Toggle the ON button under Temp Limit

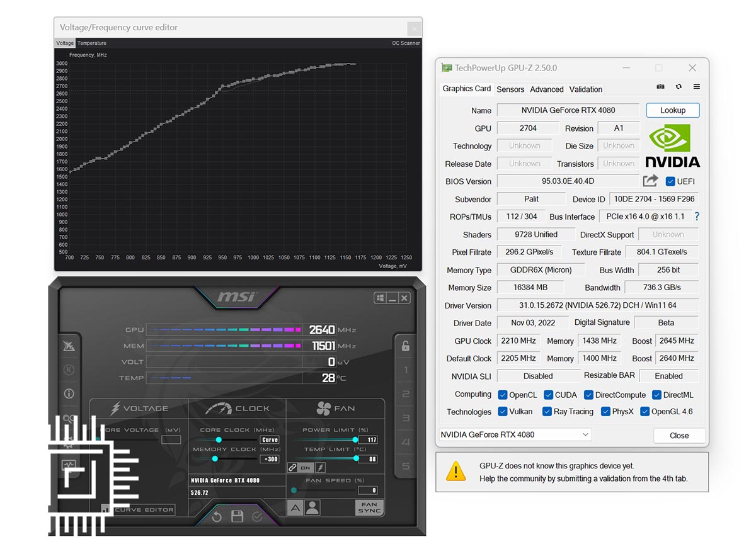pos(306,468)
